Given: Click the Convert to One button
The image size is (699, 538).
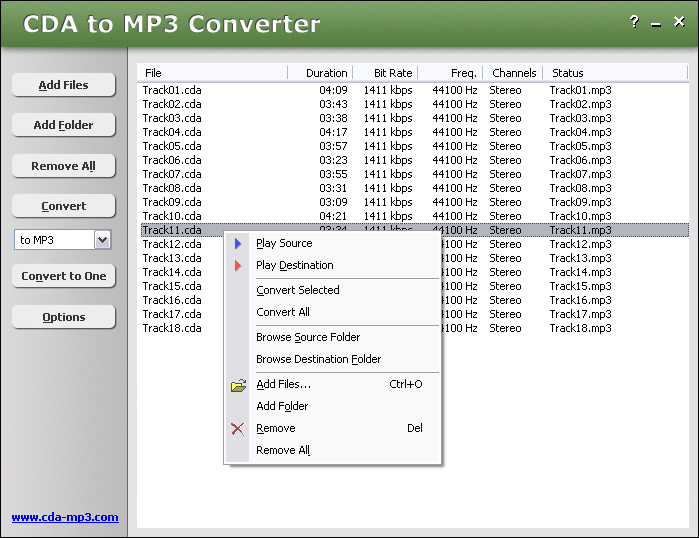Looking at the screenshot, I should [x=63, y=276].
